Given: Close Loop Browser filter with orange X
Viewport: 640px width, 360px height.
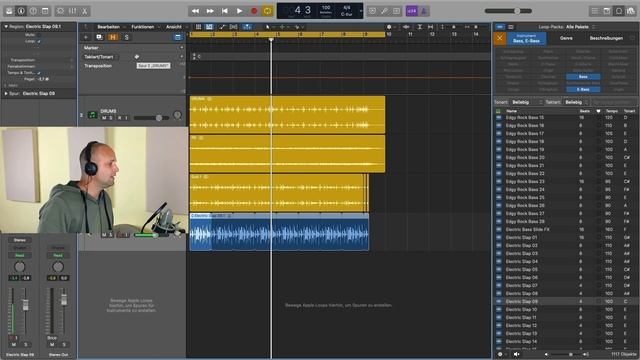Looking at the screenshot, I should 500,39.
